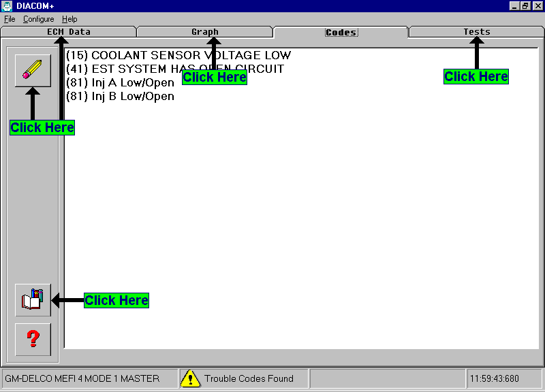Open the File menu
545x392 pixels.
[x=10, y=19]
